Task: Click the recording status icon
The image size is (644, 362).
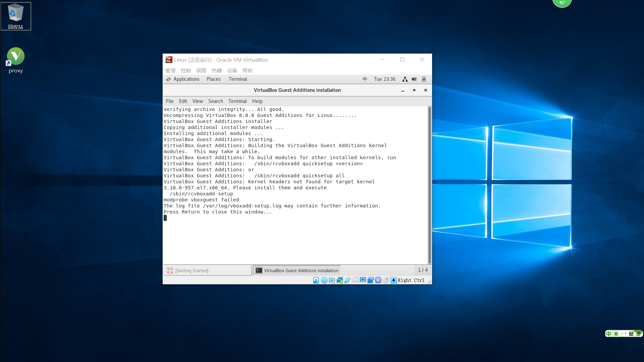Action: click(371, 280)
